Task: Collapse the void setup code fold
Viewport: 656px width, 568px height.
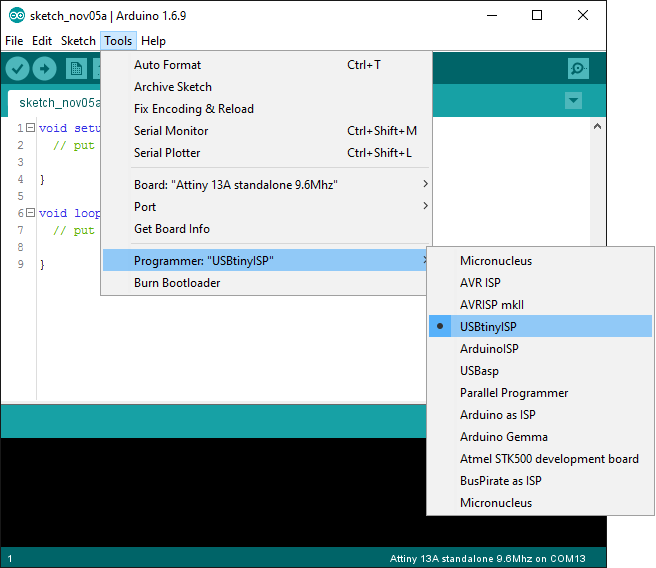Action: [30, 128]
